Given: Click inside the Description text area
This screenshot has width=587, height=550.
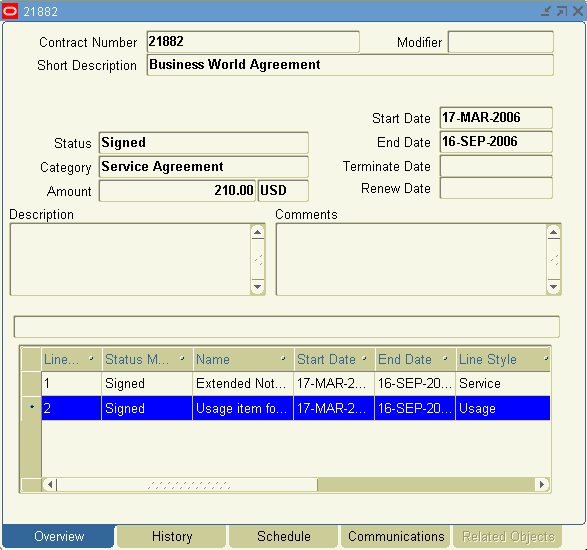Looking at the screenshot, I should tap(131, 259).
